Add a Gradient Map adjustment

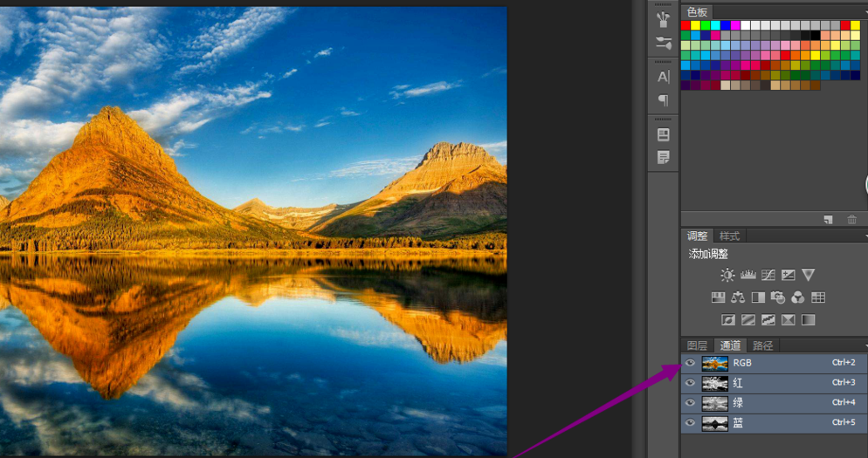(x=809, y=319)
